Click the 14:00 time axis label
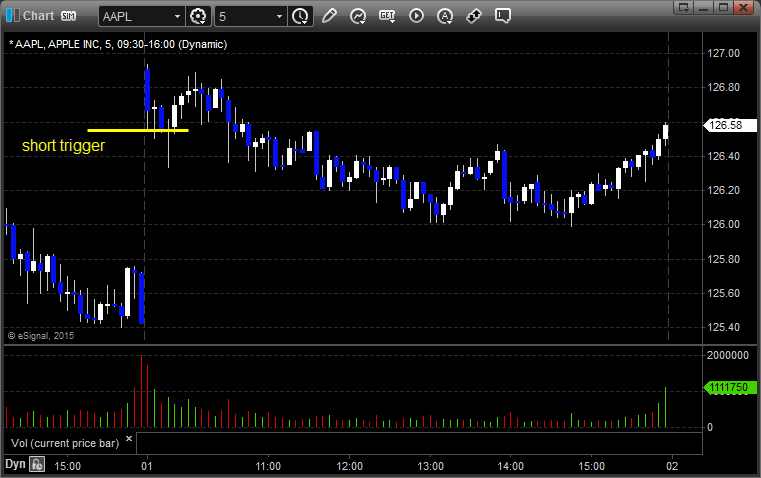The width and height of the screenshot is (761, 478). click(x=511, y=466)
